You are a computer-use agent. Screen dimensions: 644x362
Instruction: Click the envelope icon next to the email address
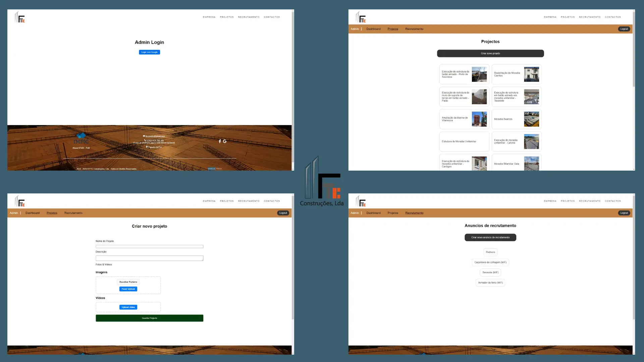[143, 136]
